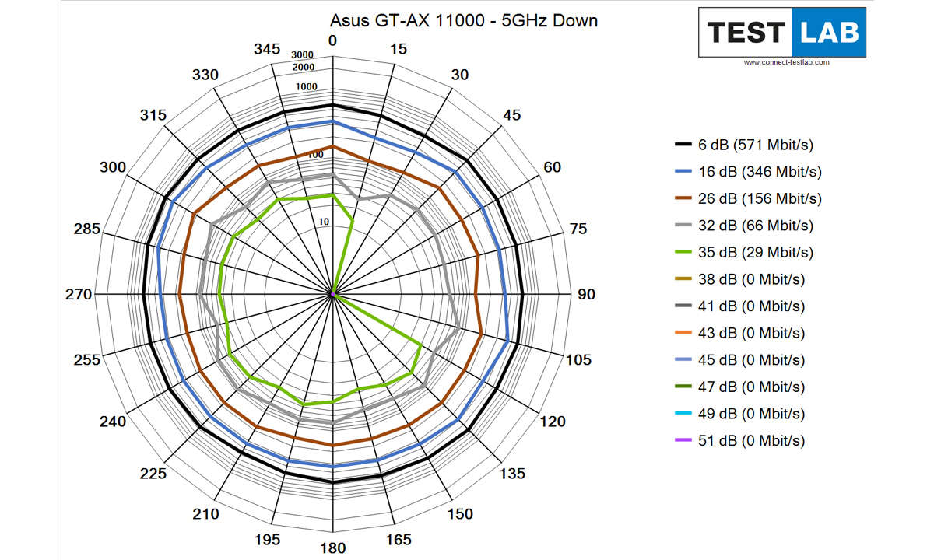Click the 195 degree angle label

[x=267, y=540]
